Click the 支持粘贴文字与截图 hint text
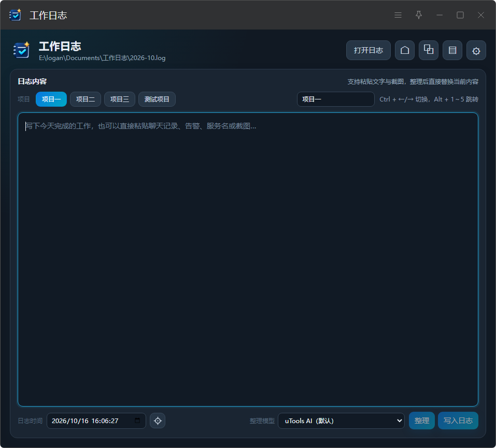496x448 pixels. tap(413, 81)
